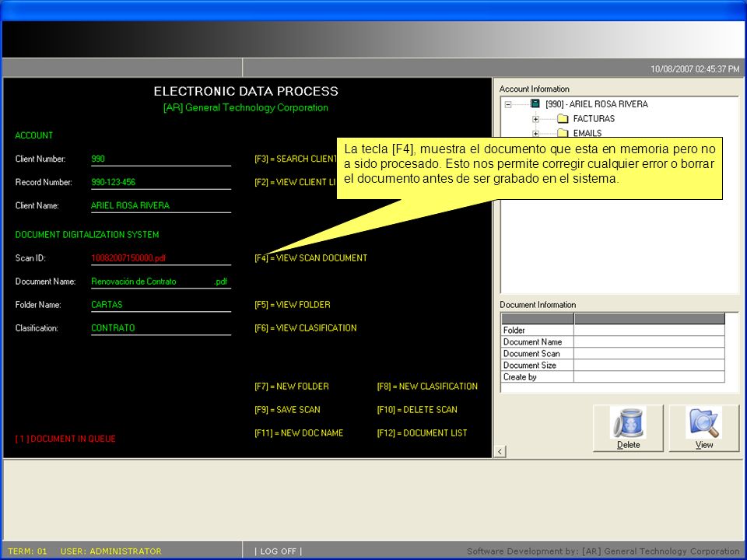
Task: Click [1] DOCUMENT IN QUEUE text
Action: (x=65, y=439)
